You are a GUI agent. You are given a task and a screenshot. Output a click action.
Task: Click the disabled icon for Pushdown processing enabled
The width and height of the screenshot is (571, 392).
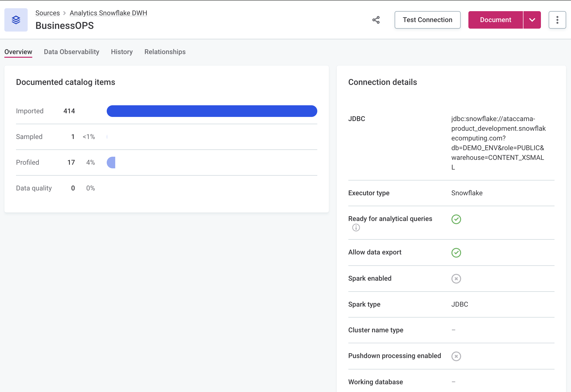coord(456,356)
